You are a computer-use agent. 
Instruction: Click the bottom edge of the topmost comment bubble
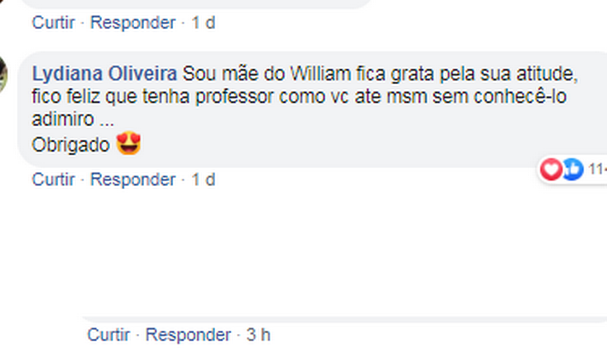pyautogui.click(x=196, y=6)
